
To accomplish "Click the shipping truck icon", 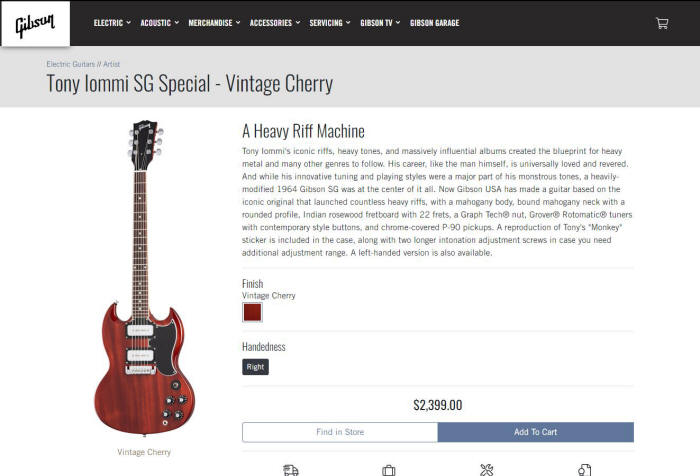I will 291,470.
